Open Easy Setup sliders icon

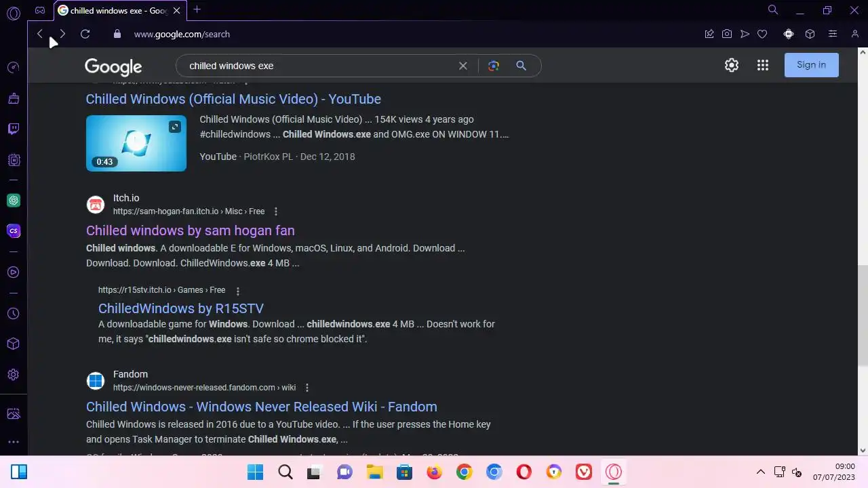pos(833,34)
